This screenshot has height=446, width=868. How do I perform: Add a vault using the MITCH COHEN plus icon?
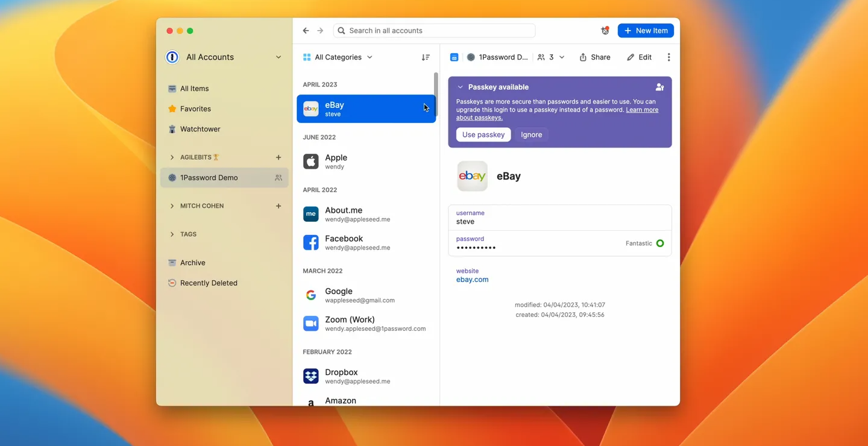[278, 206]
